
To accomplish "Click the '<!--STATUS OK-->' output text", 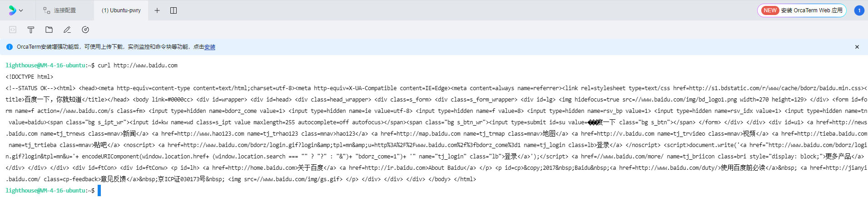I will pos(31,88).
